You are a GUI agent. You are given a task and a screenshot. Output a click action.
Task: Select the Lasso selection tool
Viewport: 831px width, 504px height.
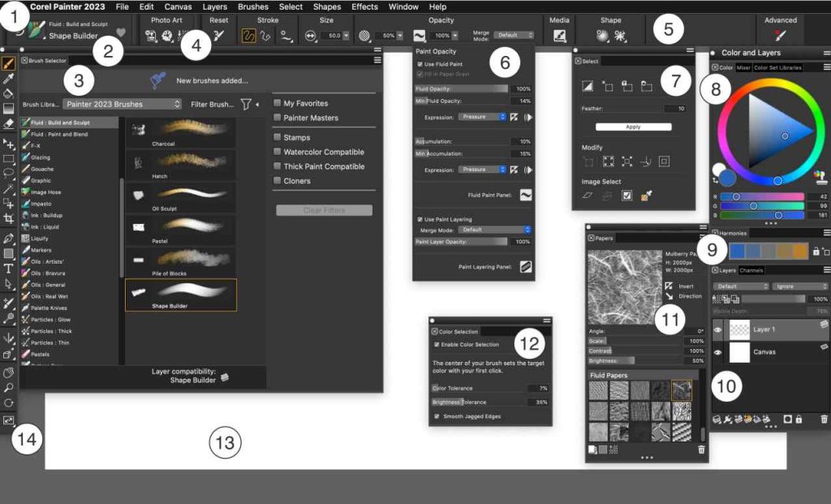coord(8,173)
